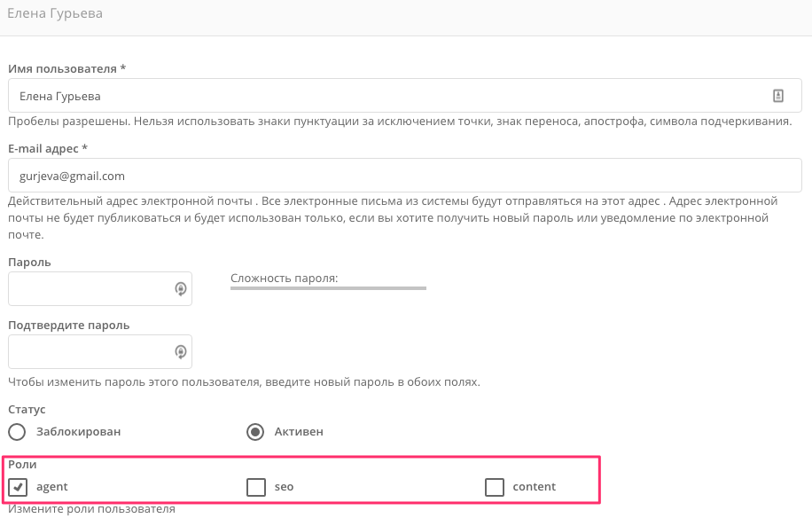The height and width of the screenshot is (526, 812).
Task: Select the Заблокирован status radio button
Action: (17, 432)
